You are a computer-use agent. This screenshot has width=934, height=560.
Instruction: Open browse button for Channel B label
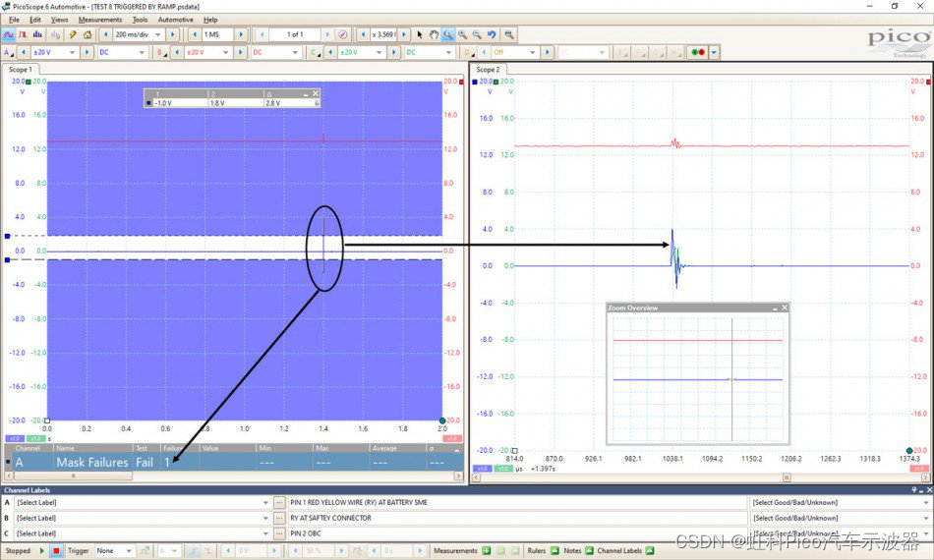(x=279, y=519)
